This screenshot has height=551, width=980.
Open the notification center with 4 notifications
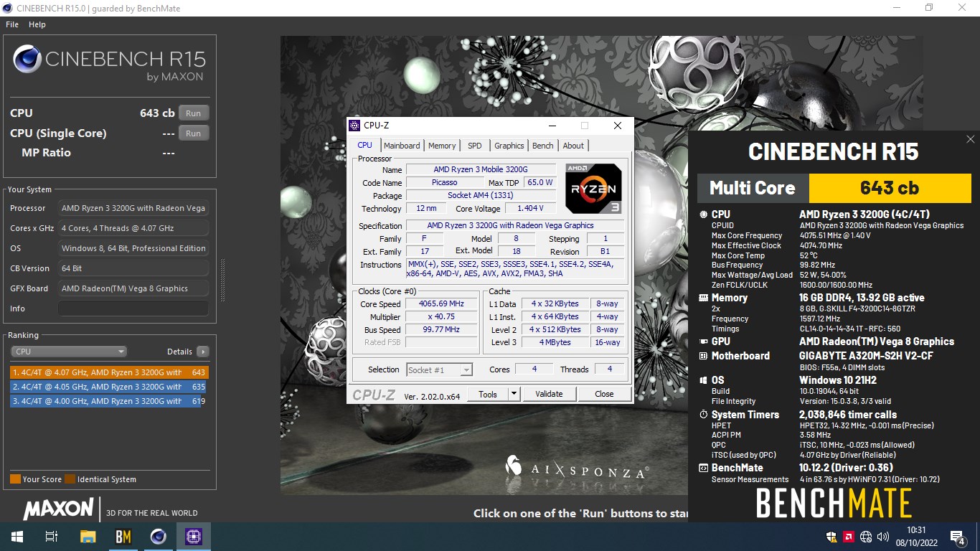point(957,537)
